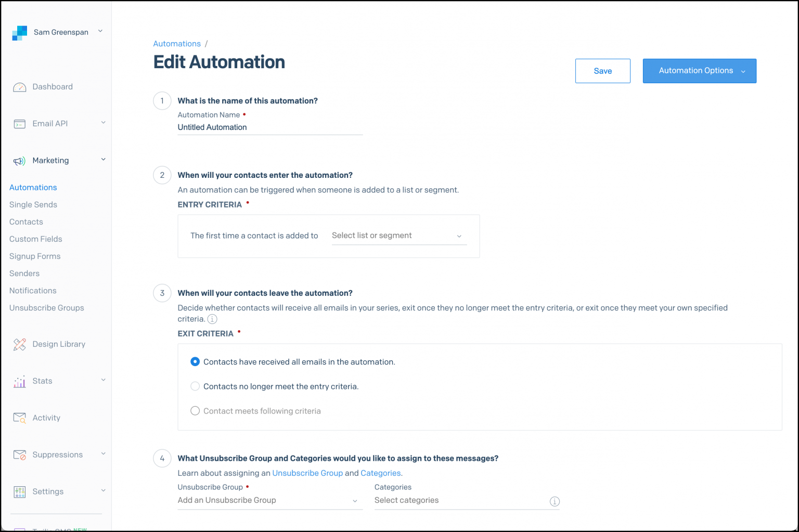Viewport: 799px width, 532px height.
Task: Click the Suppressions sidebar icon
Action: click(x=19, y=455)
